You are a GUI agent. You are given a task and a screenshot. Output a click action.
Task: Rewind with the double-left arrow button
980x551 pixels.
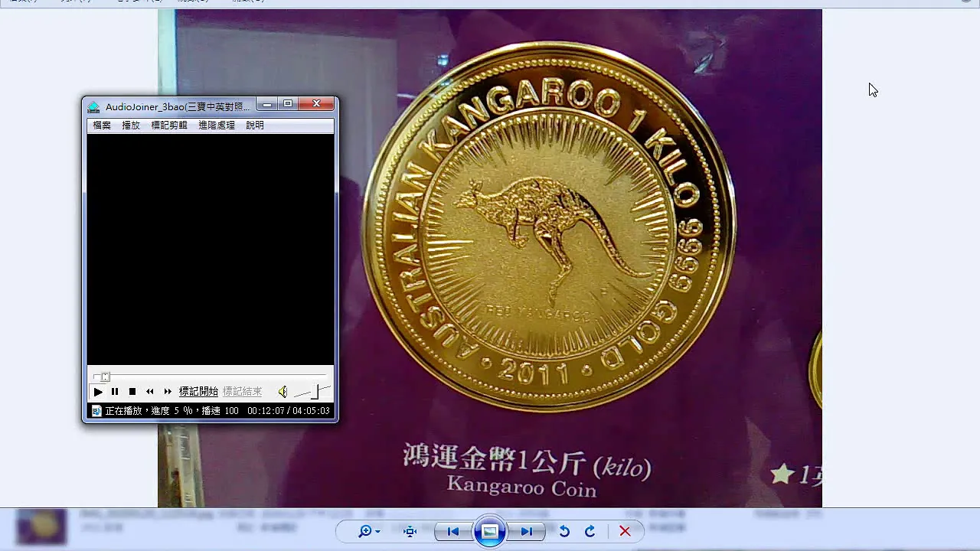[150, 392]
